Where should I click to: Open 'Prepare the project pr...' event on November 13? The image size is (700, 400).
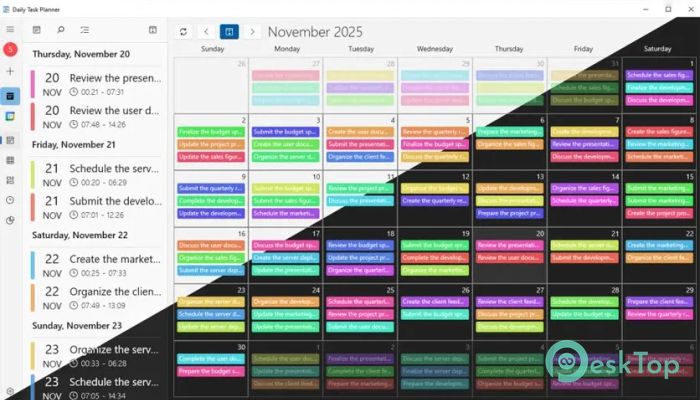coord(509,213)
